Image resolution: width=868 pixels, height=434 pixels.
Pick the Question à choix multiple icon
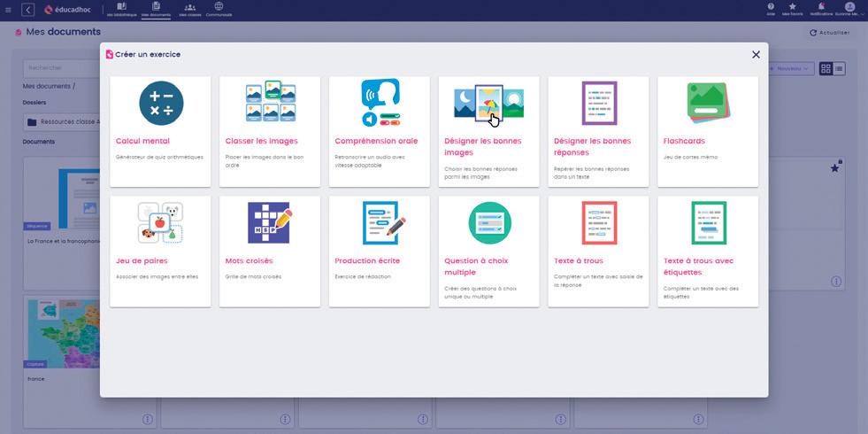click(x=489, y=223)
